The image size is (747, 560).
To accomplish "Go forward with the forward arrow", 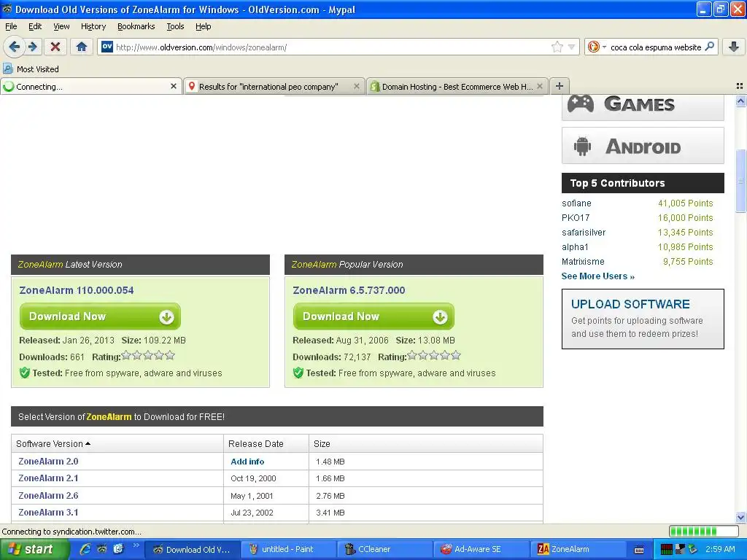I will 32,47.
